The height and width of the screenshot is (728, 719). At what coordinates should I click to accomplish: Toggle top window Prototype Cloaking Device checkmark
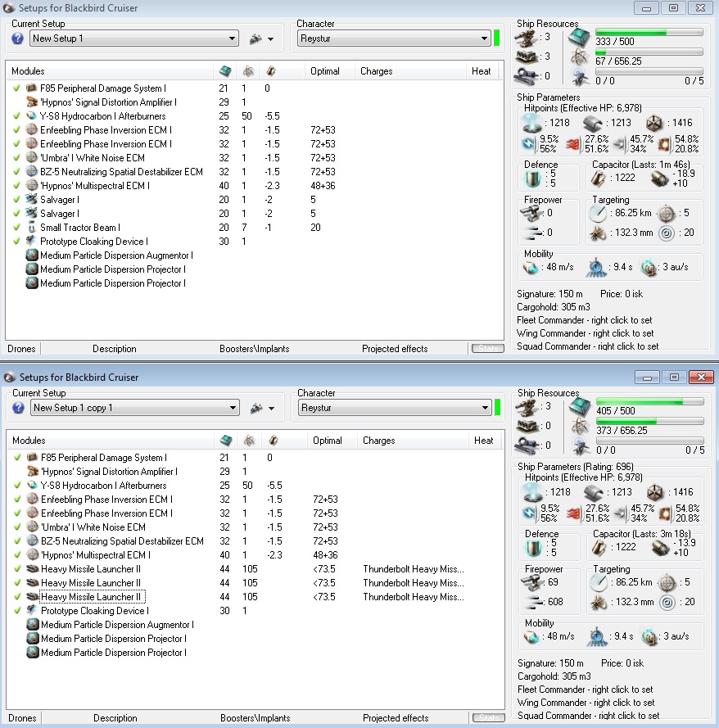point(16,242)
